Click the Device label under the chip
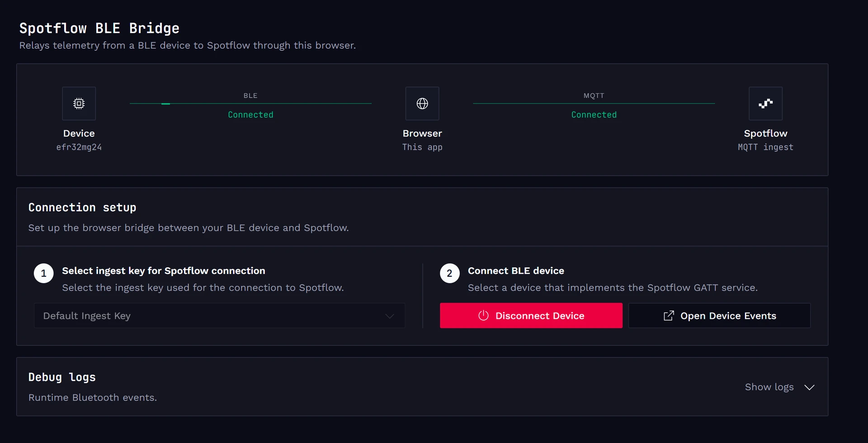This screenshot has height=443, width=868. [x=79, y=133]
